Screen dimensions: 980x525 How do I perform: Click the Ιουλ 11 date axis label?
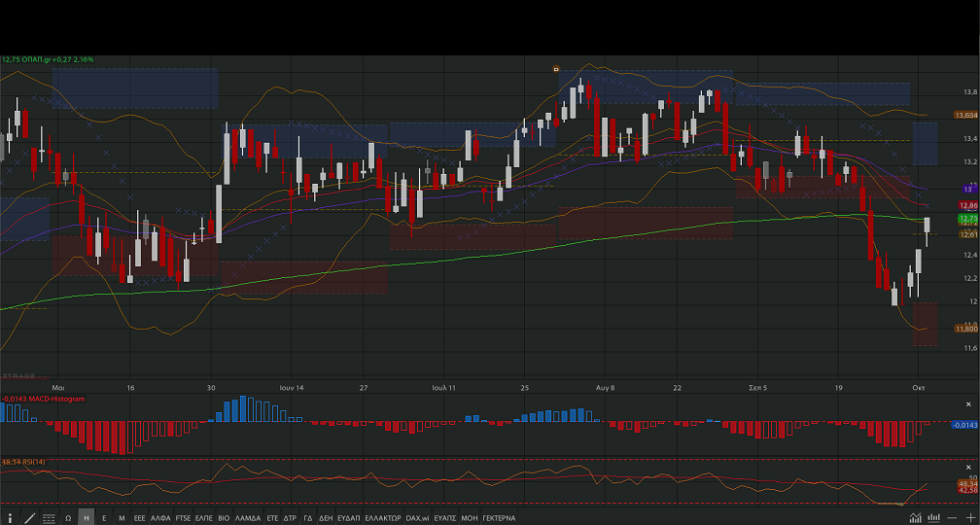pos(443,388)
